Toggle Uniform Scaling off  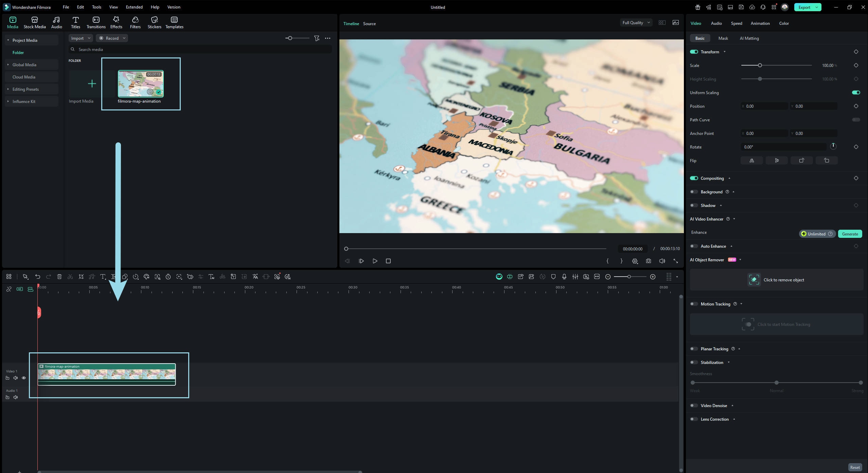pyautogui.click(x=855, y=92)
